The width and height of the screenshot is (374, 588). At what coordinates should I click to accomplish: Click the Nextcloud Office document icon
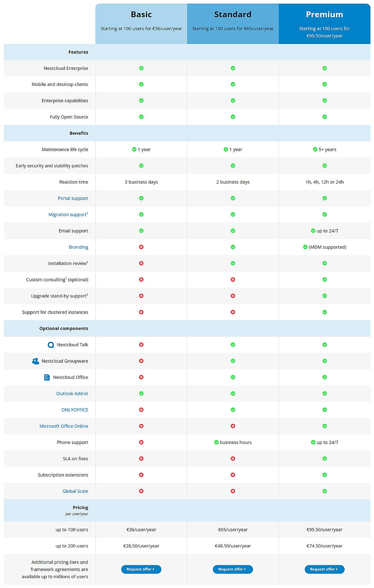click(x=46, y=377)
